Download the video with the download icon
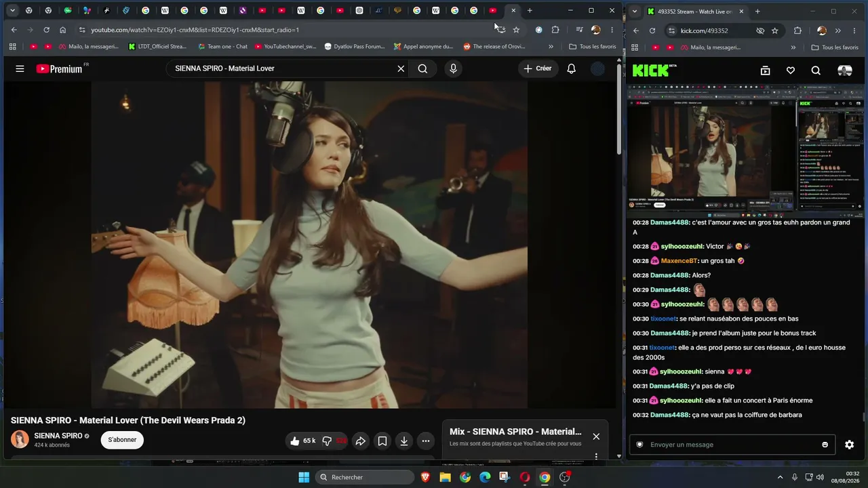Image resolution: width=868 pixels, height=488 pixels. click(x=403, y=441)
